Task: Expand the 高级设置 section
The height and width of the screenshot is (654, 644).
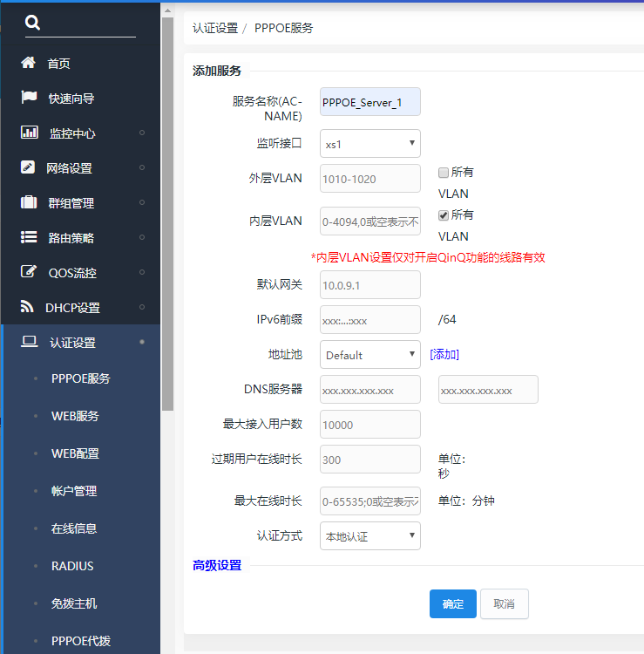Action: pyautogui.click(x=217, y=566)
